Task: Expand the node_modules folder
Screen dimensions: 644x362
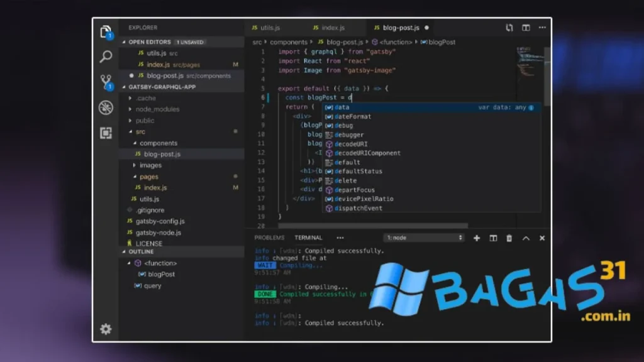Action: coord(157,109)
